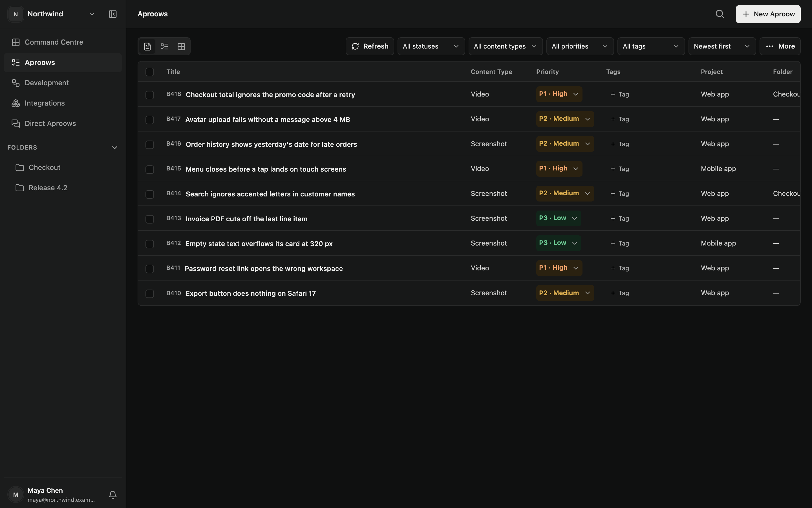Tick the checkbox for B414

150,194
